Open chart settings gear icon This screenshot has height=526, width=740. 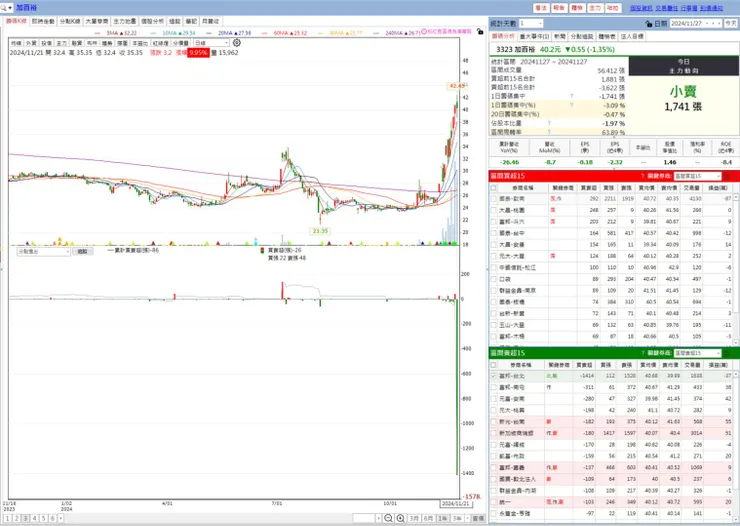pos(237,42)
